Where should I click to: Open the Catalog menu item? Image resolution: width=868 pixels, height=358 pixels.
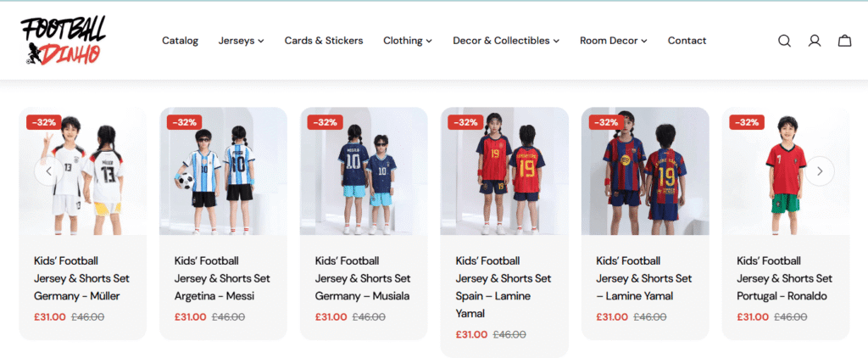click(180, 41)
